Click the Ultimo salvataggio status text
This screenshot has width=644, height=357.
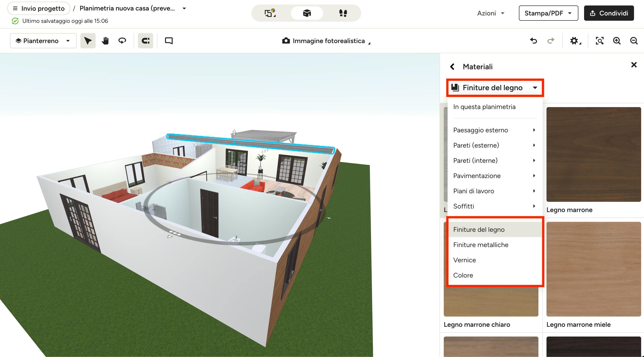click(65, 21)
